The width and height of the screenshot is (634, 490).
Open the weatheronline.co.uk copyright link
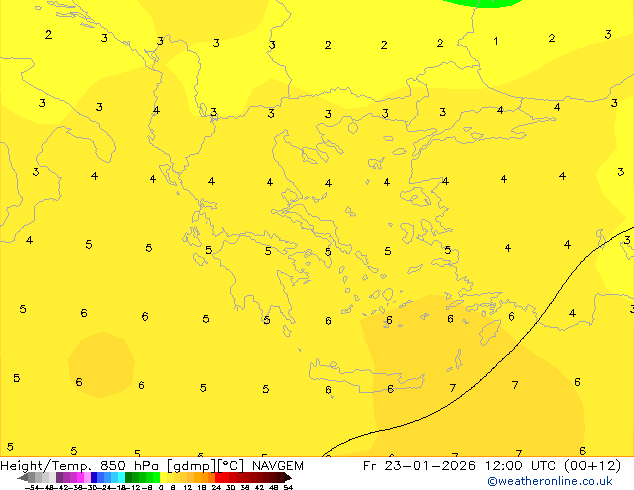550,481
